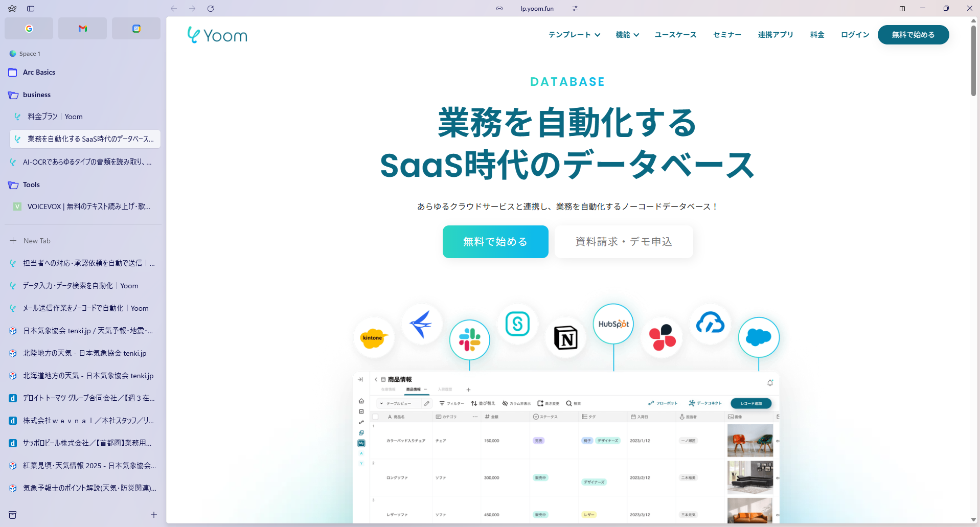980x527 pixels.
Task: Click the Arc logo menu icon
Action: 13,8
